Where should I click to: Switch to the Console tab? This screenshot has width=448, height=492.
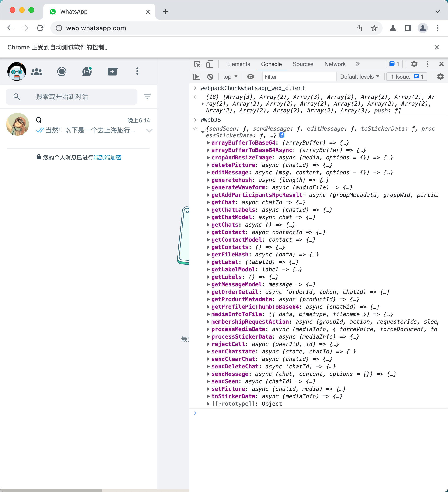[271, 64]
